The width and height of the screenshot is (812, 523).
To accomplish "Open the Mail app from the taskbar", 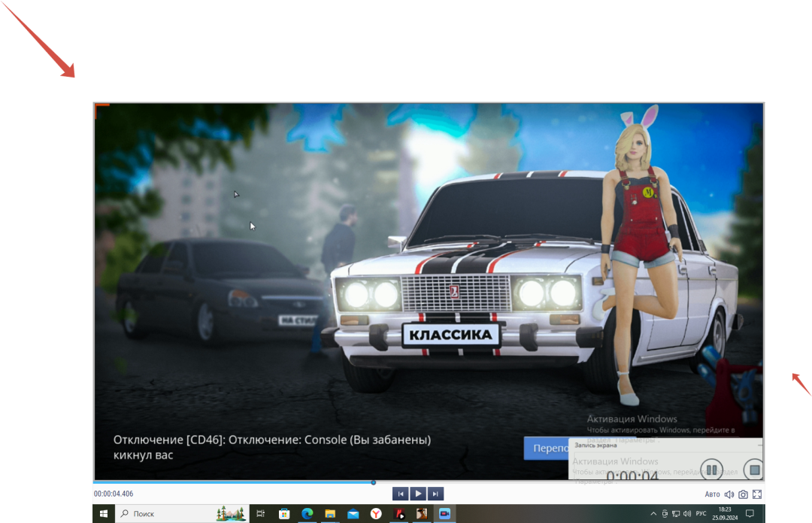I will (x=353, y=514).
